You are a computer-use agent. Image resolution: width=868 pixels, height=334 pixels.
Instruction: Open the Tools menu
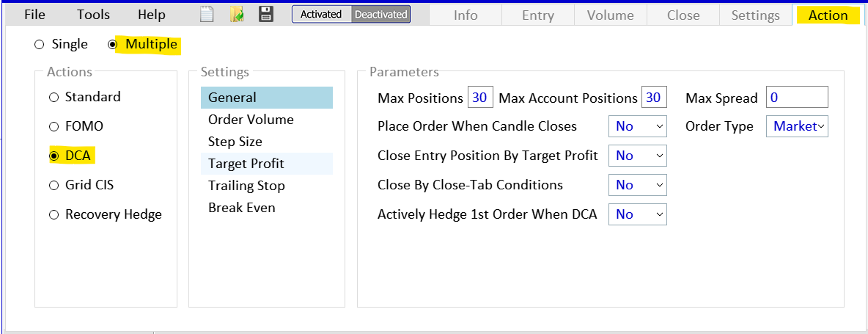pos(93,15)
